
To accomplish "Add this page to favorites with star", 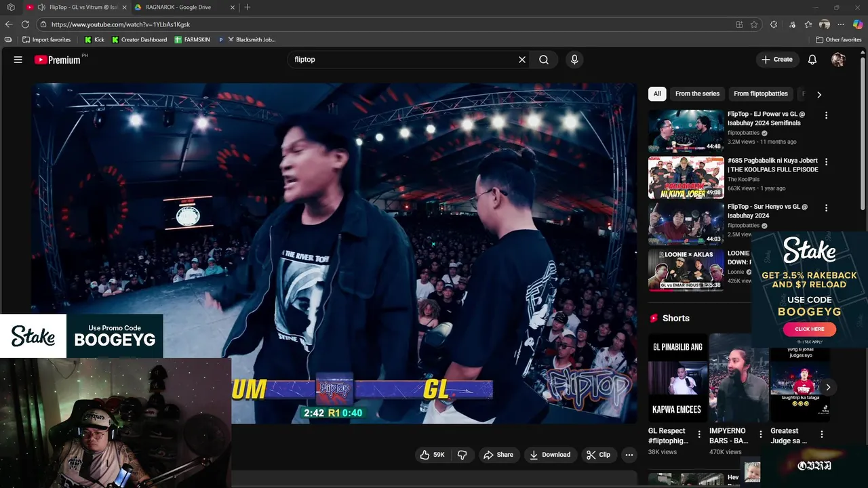I will coord(754,24).
